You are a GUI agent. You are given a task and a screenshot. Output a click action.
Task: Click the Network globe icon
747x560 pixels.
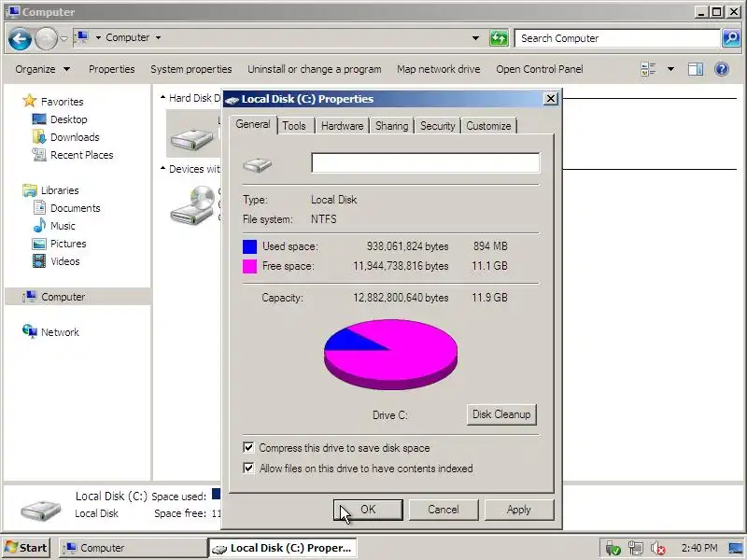tap(30, 331)
